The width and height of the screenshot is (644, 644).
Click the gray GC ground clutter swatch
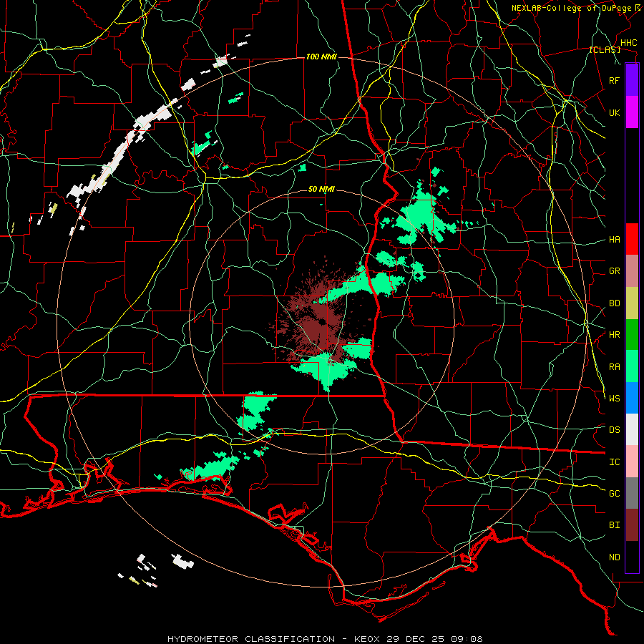tap(632, 493)
